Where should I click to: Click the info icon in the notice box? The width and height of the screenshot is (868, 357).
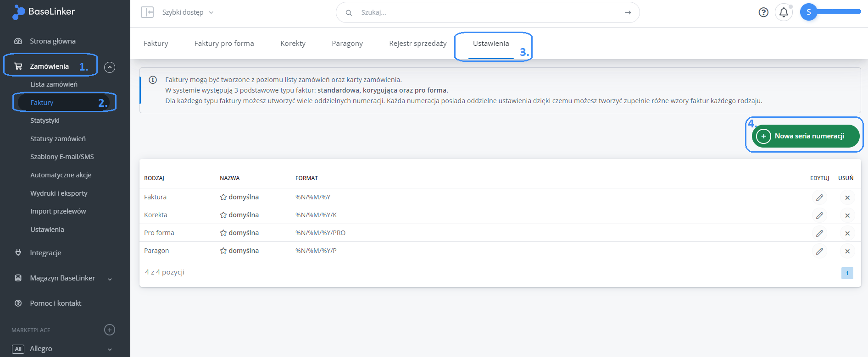153,80
